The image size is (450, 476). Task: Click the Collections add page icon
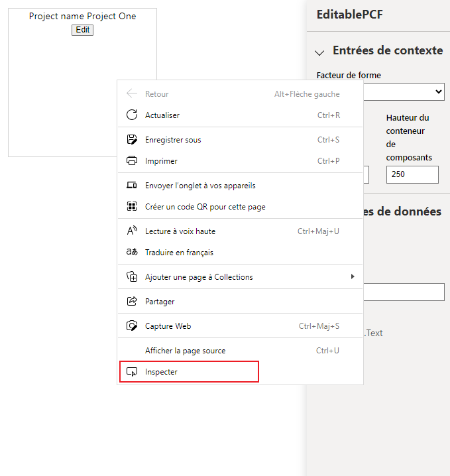132,276
